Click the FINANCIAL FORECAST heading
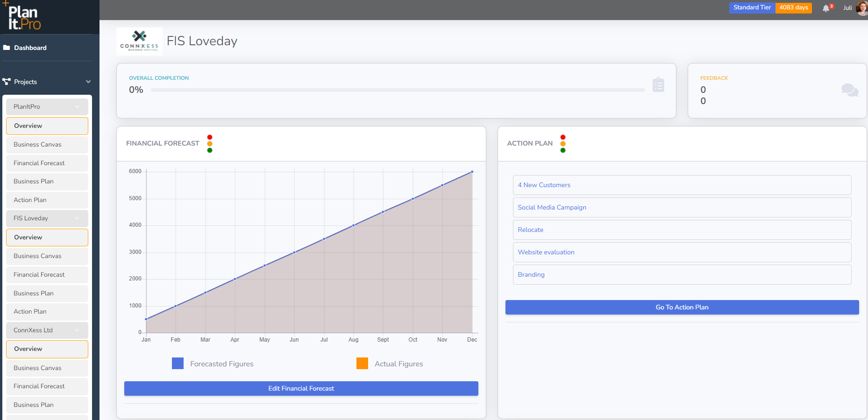 163,143
